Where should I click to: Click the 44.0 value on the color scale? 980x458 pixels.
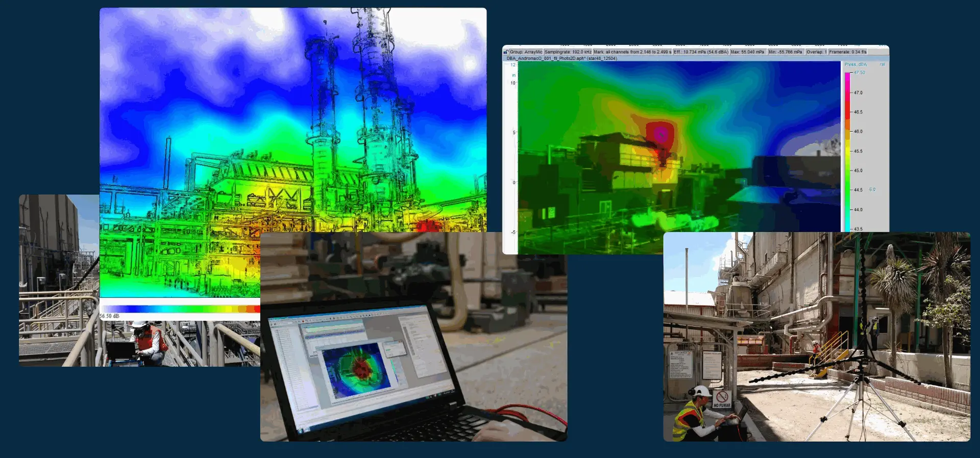click(x=858, y=210)
